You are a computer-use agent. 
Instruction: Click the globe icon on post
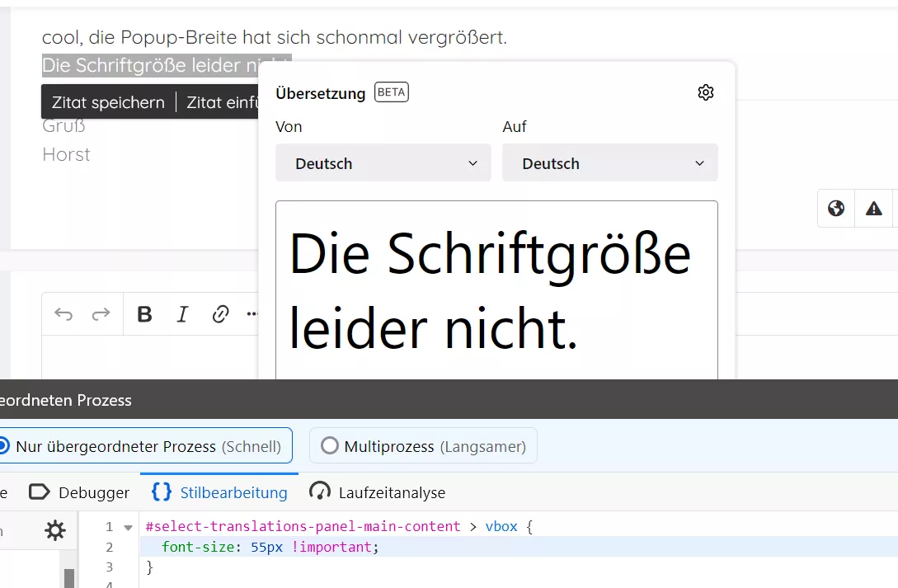(x=835, y=209)
